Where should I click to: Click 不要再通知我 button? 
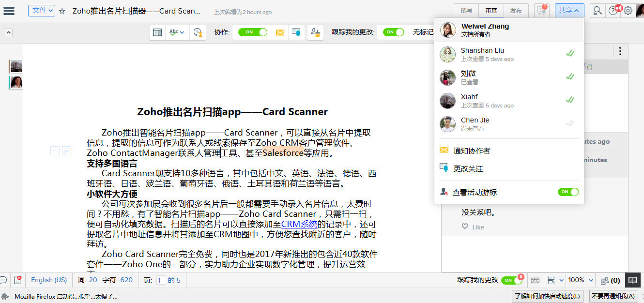[614, 296]
